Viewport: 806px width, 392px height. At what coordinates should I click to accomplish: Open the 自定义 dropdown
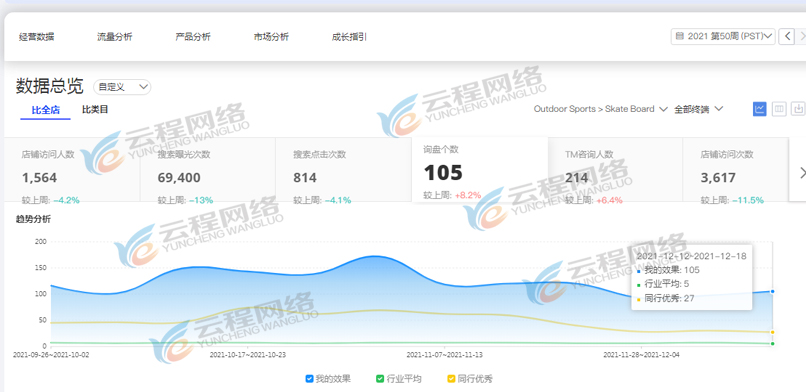(122, 87)
